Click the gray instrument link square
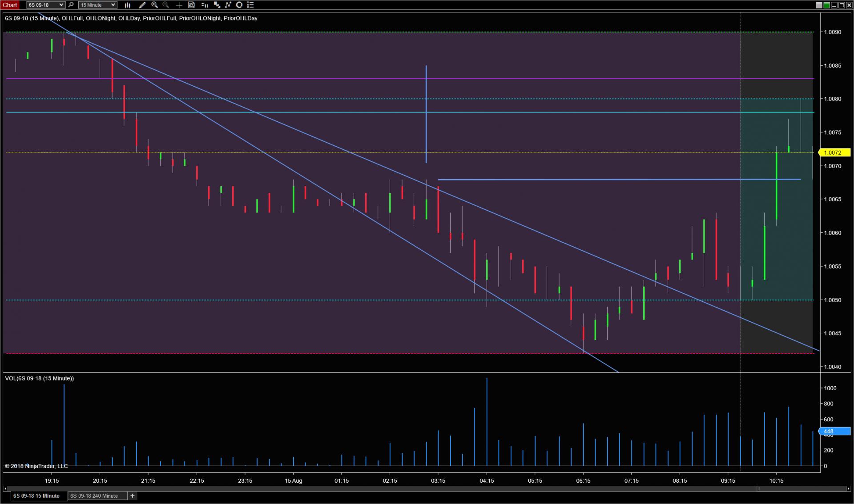 click(x=819, y=5)
